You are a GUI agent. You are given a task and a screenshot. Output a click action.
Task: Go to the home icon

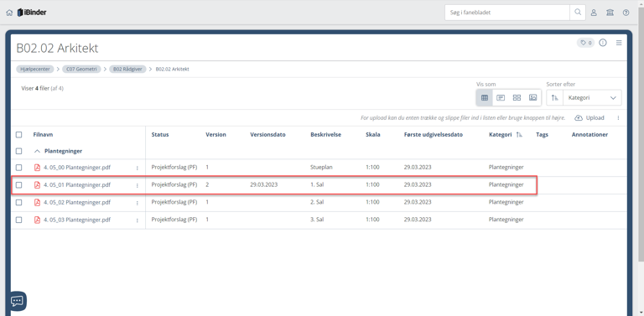click(x=9, y=13)
